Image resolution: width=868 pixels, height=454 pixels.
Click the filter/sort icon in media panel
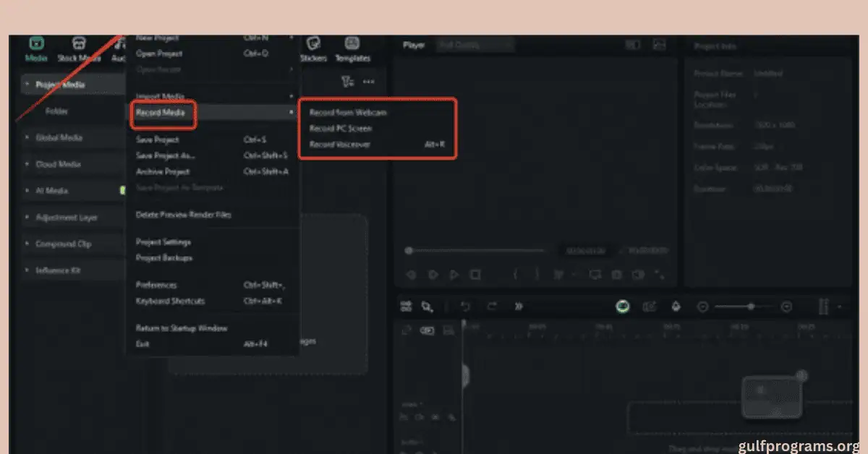click(x=347, y=82)
